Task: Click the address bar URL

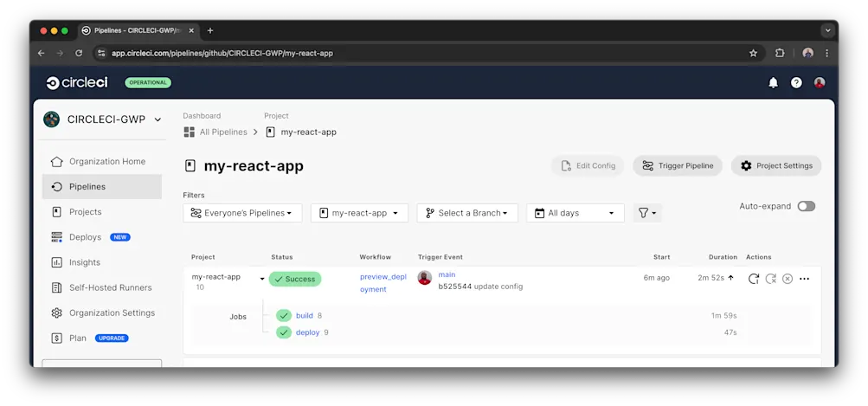Action: (222, 53)
